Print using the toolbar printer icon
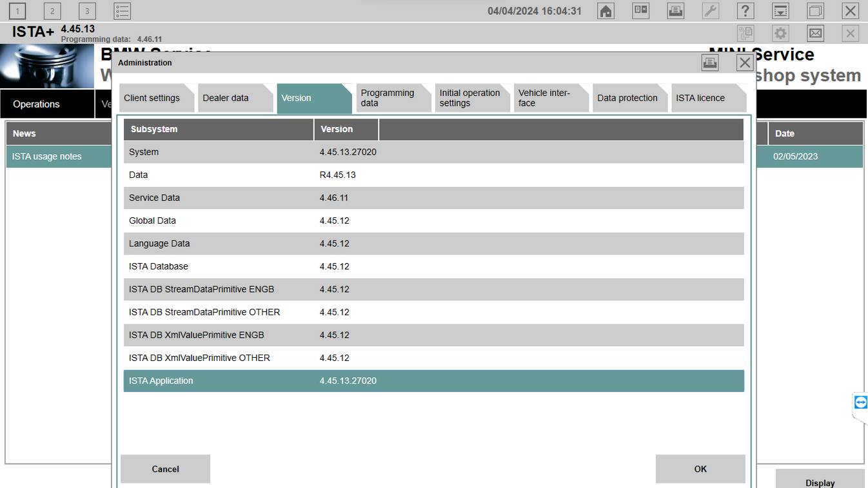Viewport: 868px width, 488px height. (x=675, y=10)
